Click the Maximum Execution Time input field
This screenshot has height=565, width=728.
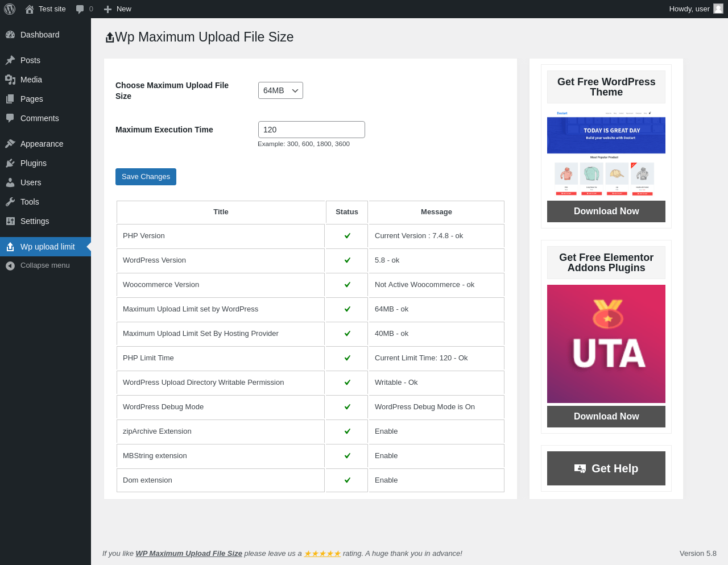tap(312, 130)
